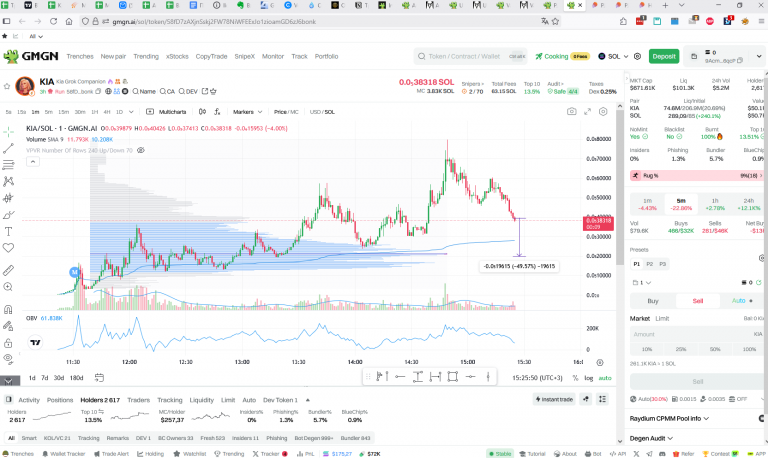Screen dimensions: 768x458
Task: Open Wallet Tracker in bottom bar
Action: coord(64,454)
